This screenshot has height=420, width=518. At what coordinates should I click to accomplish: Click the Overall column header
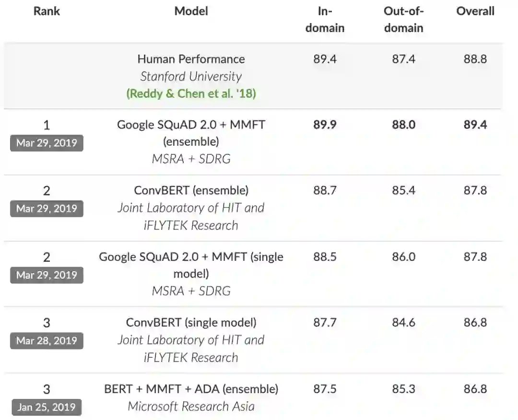[475, 11]
